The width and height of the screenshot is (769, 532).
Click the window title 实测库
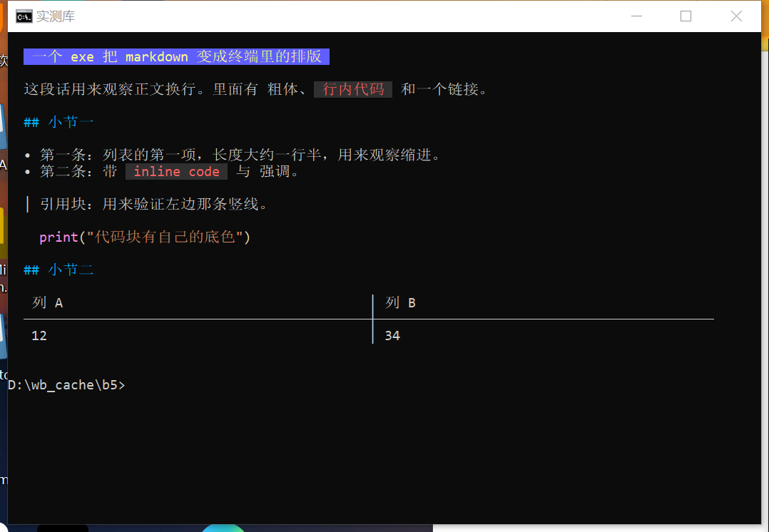[56, 16]
